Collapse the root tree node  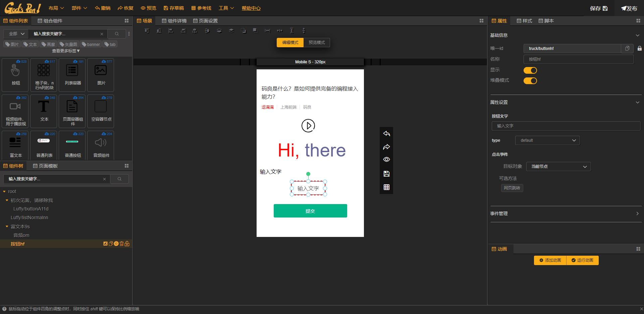[x=4, y=192]
